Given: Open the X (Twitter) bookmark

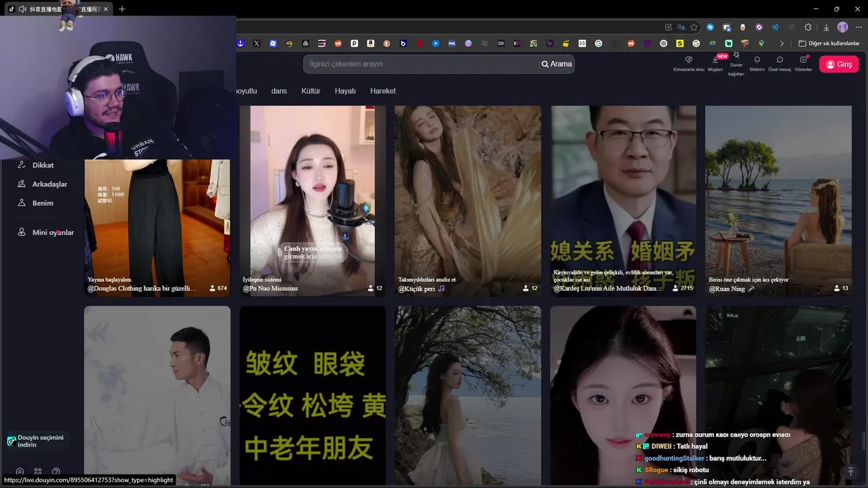Looking at the screenshot, I should (257, 43).
